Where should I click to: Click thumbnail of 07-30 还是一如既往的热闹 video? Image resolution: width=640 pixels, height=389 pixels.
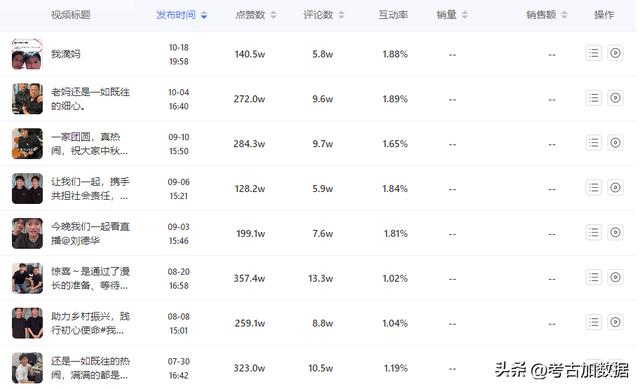[27, 368]
